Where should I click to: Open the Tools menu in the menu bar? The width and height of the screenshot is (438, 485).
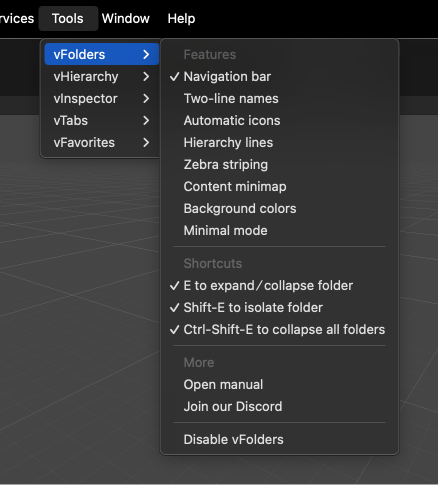click(68, 19)
